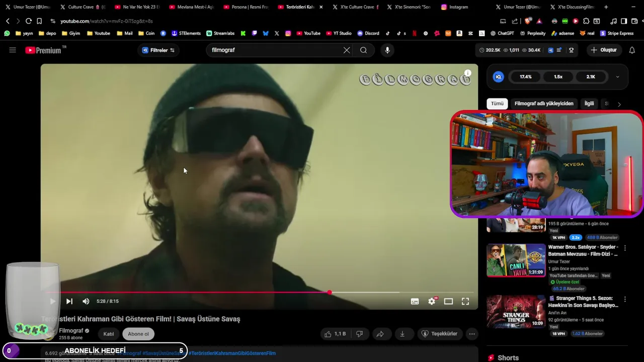Open the YouTube hamburger guide menu
The height and width of the screenshot is (362, 644).
tap(13, 50)
